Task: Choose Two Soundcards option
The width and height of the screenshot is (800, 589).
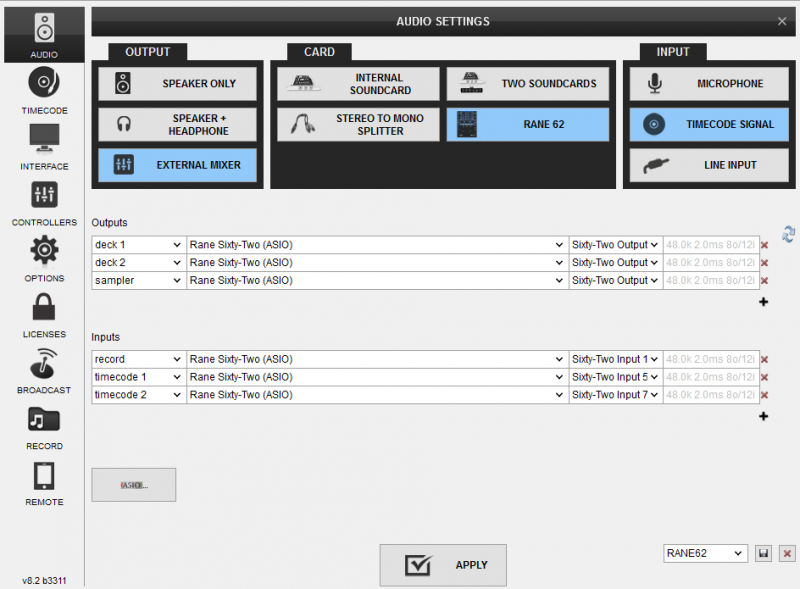Action: point(528,84)
